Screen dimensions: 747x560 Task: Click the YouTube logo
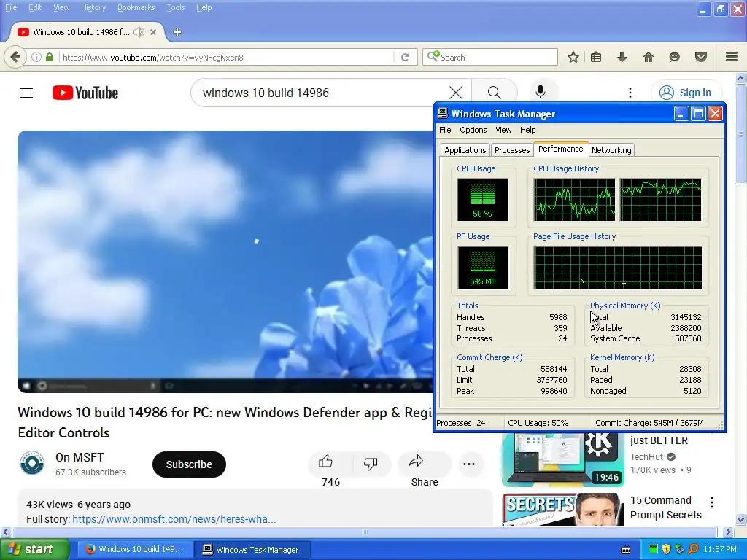pos(85,93)
